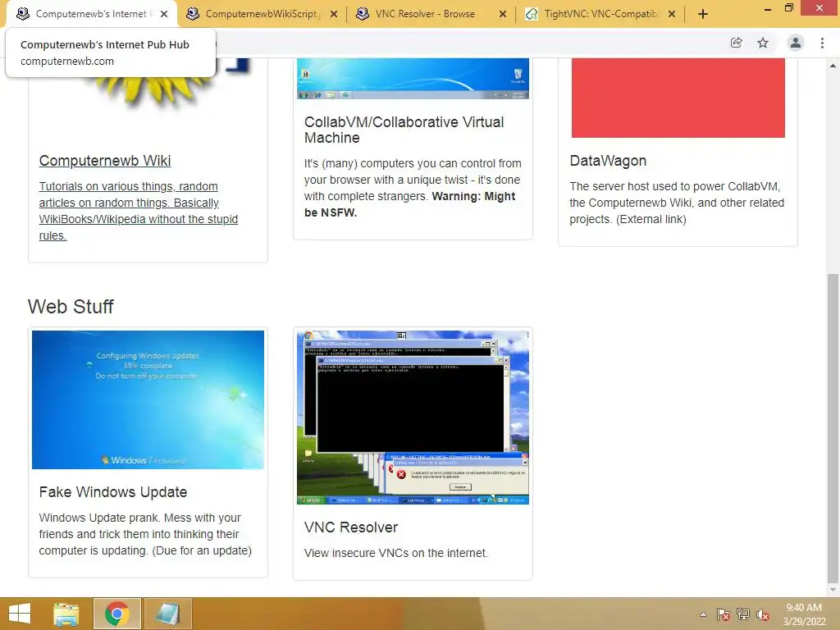Close the TightVNC tab
This screenshot has height=630, width=840.
click(672, 14)
